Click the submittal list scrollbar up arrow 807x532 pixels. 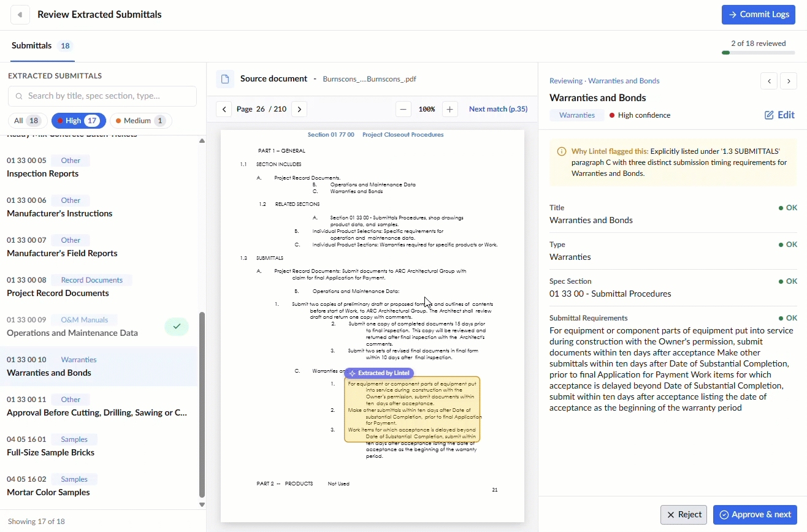(202, 141)
